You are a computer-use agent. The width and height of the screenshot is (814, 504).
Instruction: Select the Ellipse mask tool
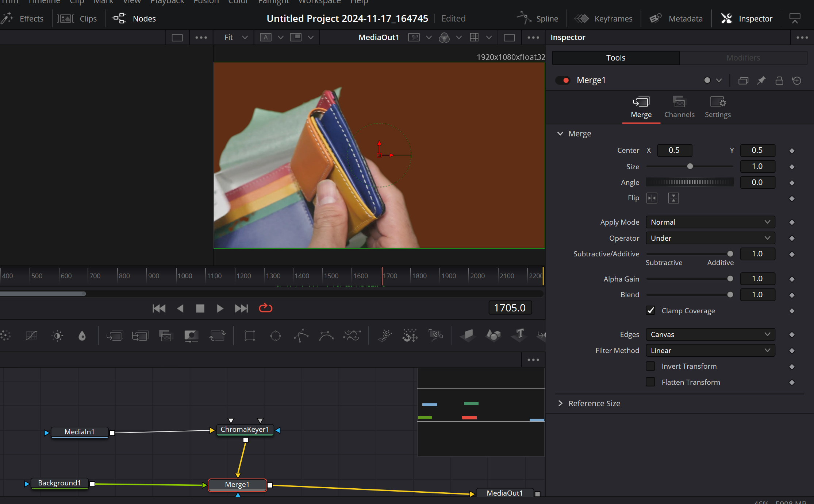(275, 335)
